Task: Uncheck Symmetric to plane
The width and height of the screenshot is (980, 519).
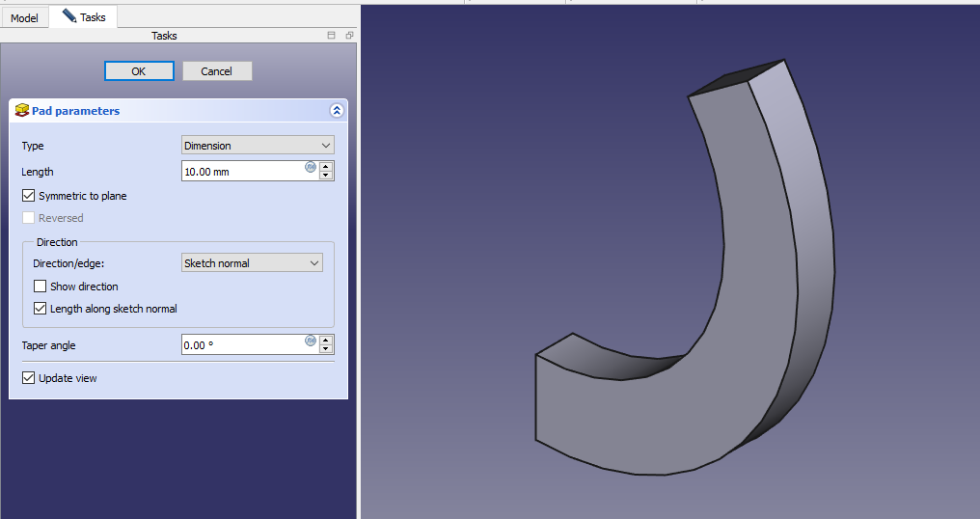Action: coord(29,196)
